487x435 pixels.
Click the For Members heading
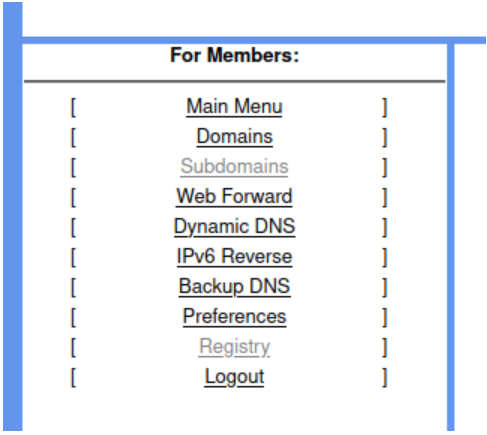(x=234, y=55)
